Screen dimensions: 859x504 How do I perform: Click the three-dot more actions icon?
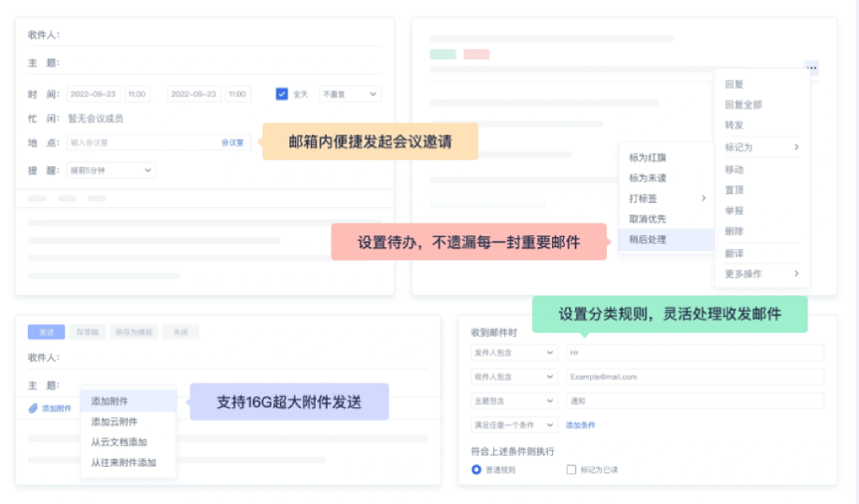pos(810,68)
